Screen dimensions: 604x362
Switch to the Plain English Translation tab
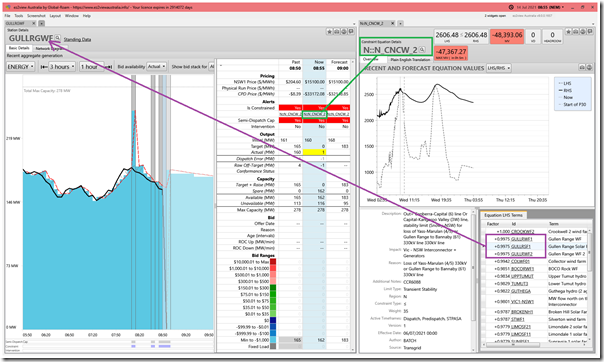(x=410, y=60)
